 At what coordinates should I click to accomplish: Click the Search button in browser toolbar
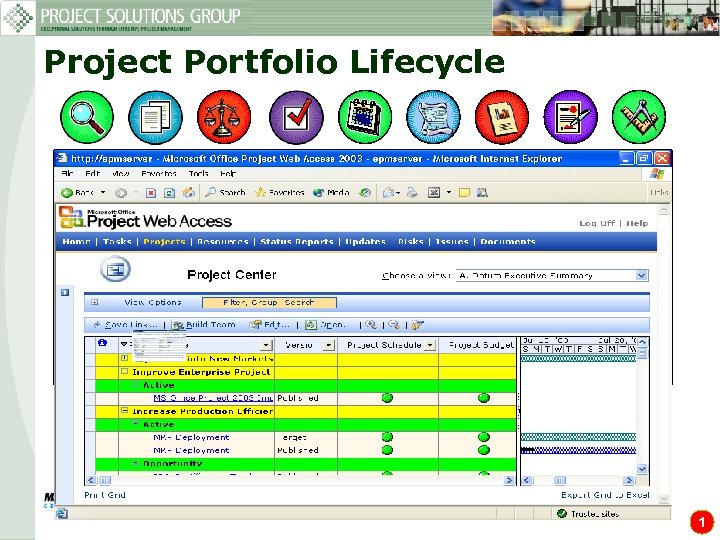[225, 192]
